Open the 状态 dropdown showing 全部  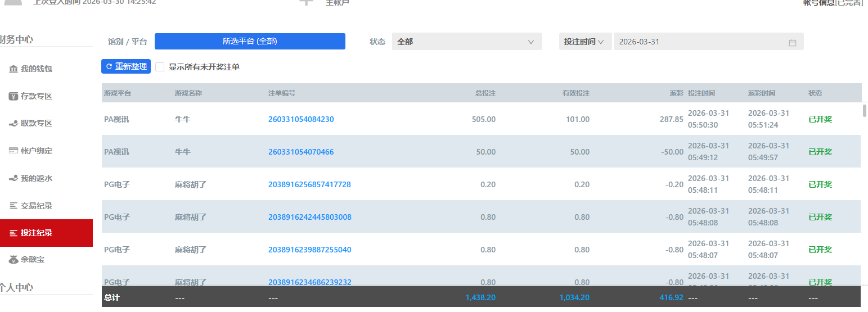pyautogui.click(x=466, y=42)
